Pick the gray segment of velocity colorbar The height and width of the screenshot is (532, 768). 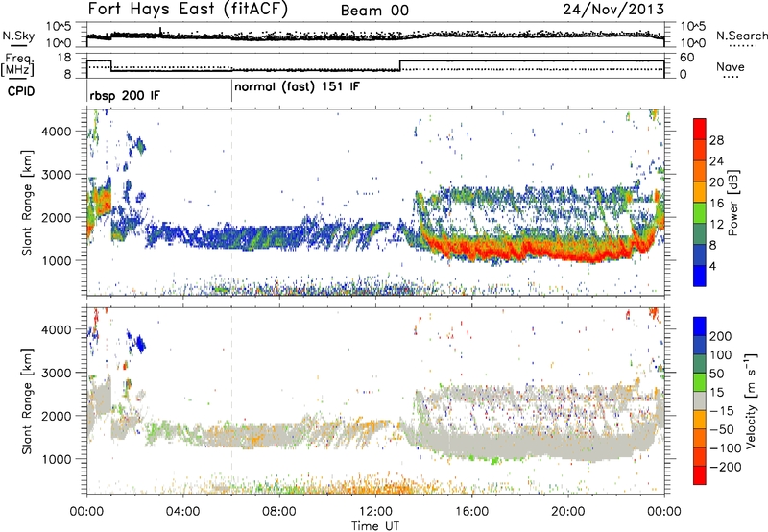point(700,400)
